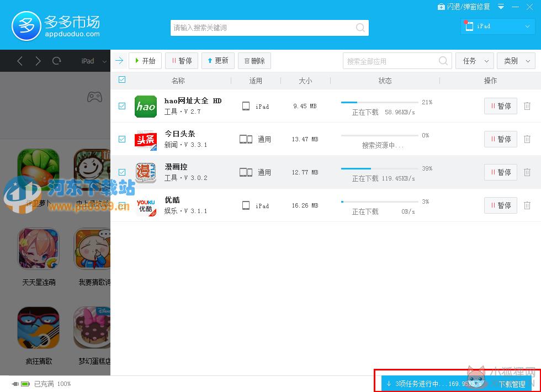Screen dimensions: 541x392
Task: Pause the hao网址大全 HD download
Action: [501, 106]
